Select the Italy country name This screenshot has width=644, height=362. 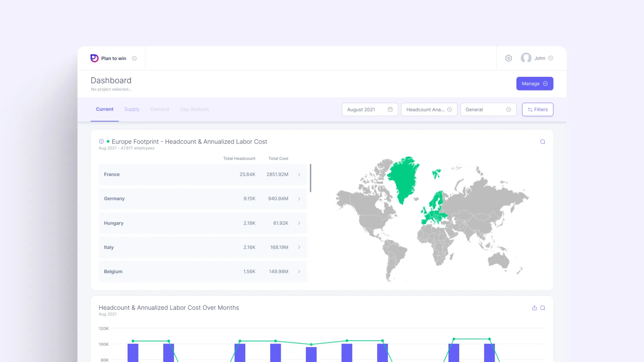tap(109, 247)
